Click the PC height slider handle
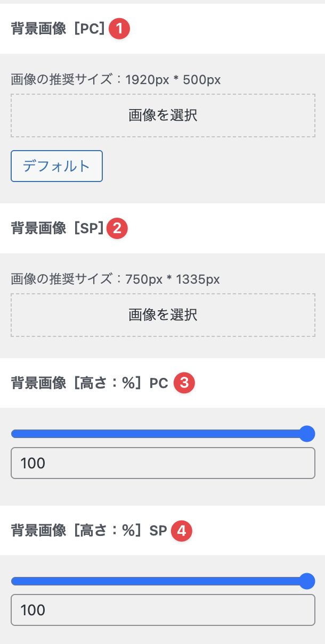Screen dimensions: 325x644 (x=307, y=434)
